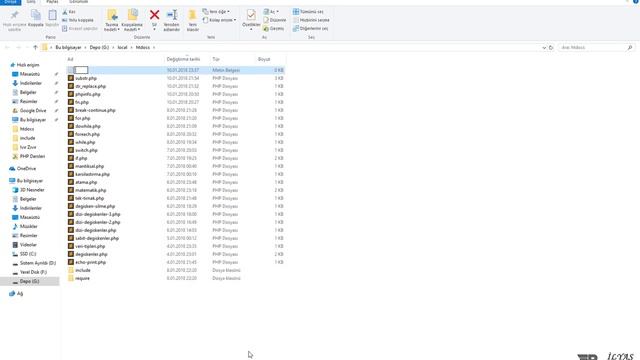640x360 pixels.
Task: Click the Kopyala (copy) ribbon icon
Action: point(36,15)
